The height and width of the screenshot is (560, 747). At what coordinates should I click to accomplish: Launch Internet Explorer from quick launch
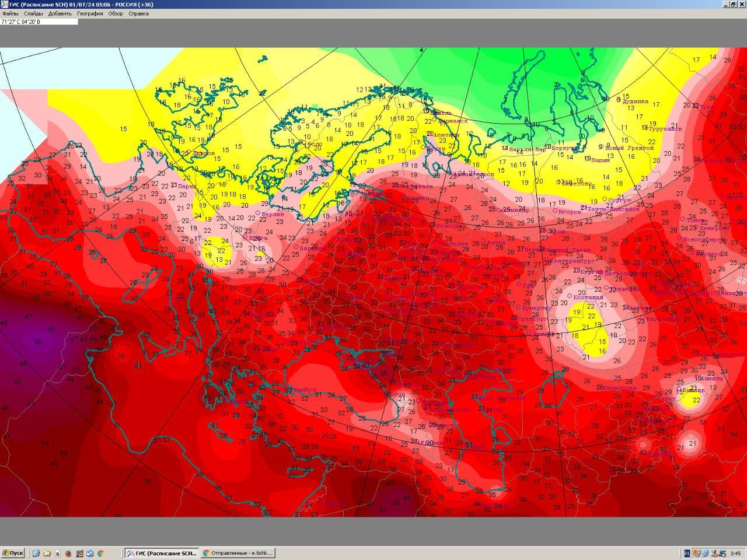click(x=36, y=553)
